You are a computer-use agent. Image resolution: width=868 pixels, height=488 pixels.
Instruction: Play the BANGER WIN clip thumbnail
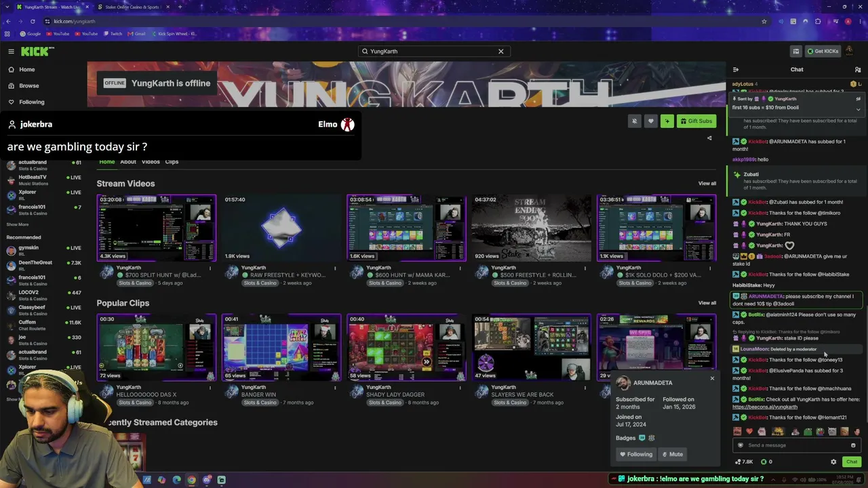coord(281,347)
